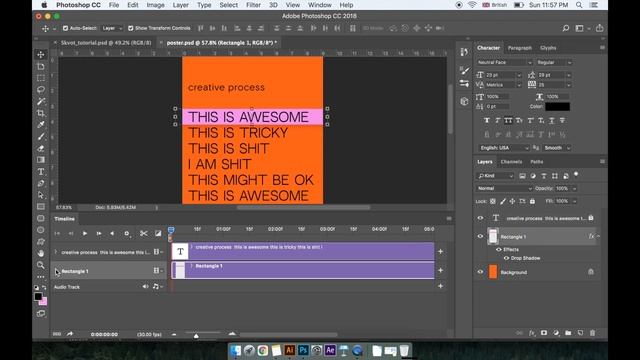The height and width of the screenshot is (360, 640).
Task: Toggle Drop Shadow effect visibility
Action: [506, 258]
